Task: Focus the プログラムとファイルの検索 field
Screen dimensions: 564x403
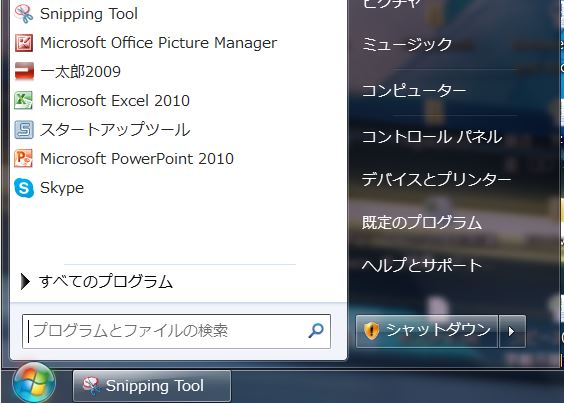Action: pyautogui.click(x=176, y=331)
